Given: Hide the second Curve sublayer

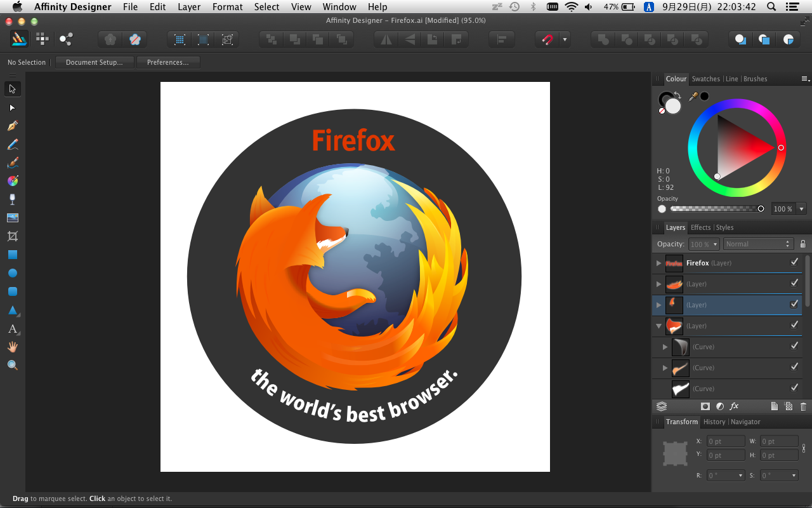Looking at the screenshot, I should coord(794,367).
